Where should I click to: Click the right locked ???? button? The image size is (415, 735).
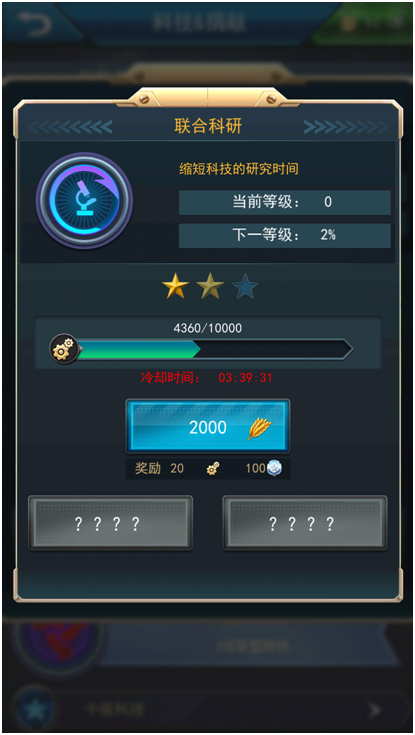click(x=305, y=523)
